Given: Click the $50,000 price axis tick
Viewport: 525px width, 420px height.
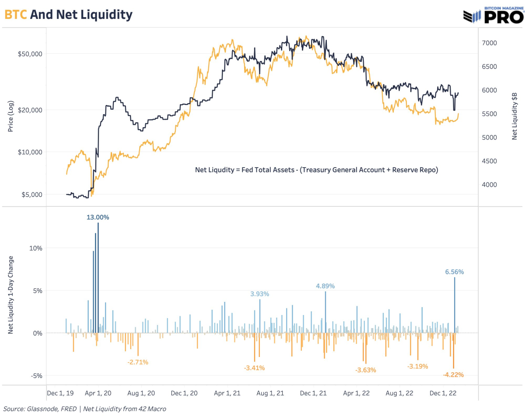Looking at the screenshot, I should pos(29,54).
